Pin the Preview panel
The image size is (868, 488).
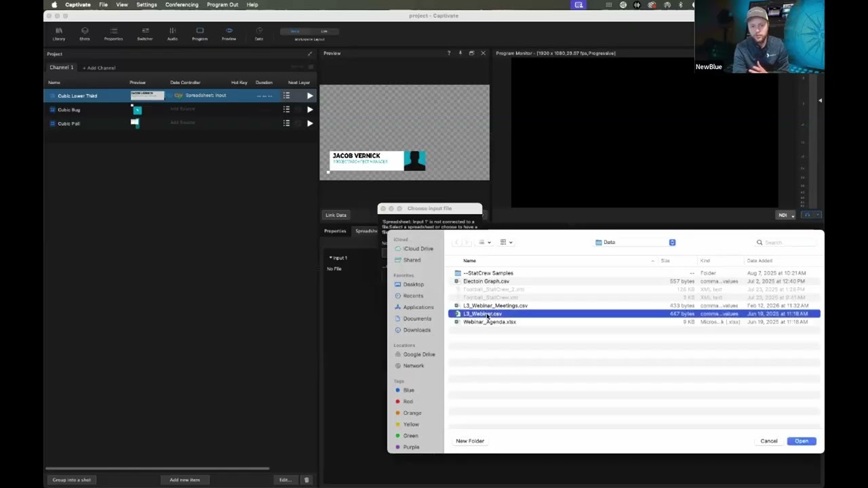click(460, 53)
